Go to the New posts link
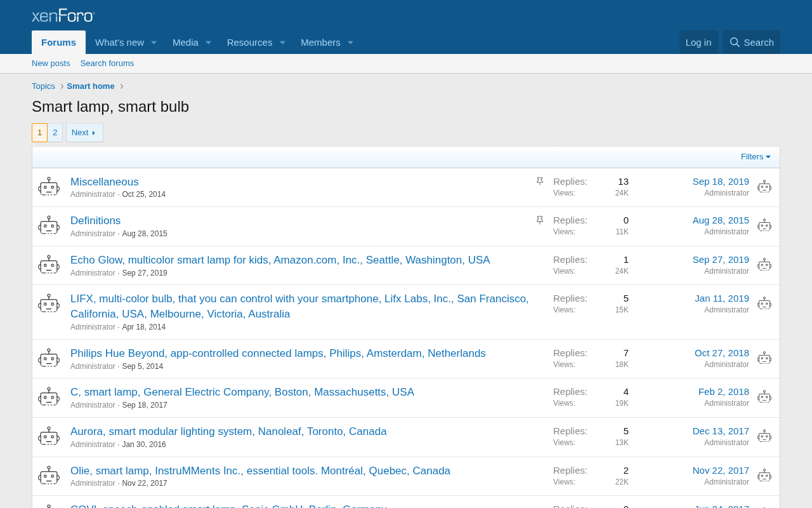This screenshot has width=812, height=508. [x=51, y=63]
